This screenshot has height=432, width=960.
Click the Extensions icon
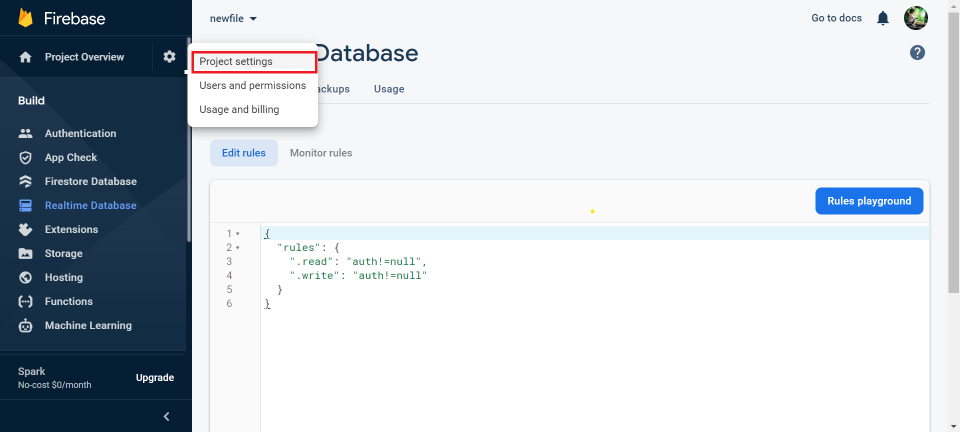pos(25,229)
